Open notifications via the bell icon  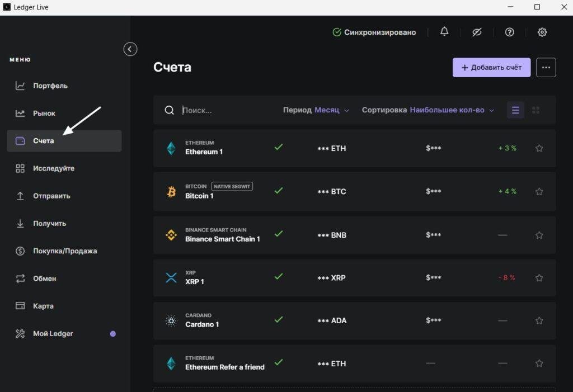click(444, 32)
